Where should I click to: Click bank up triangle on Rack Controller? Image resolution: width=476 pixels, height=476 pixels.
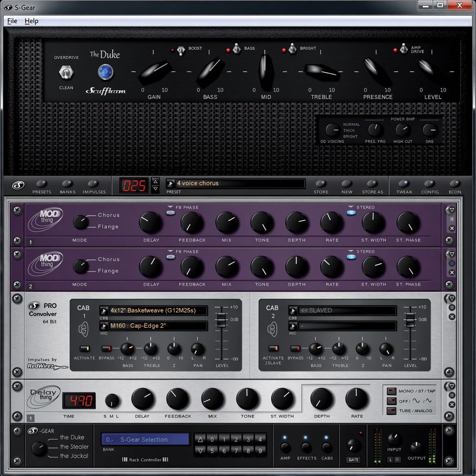coord(200,439)
